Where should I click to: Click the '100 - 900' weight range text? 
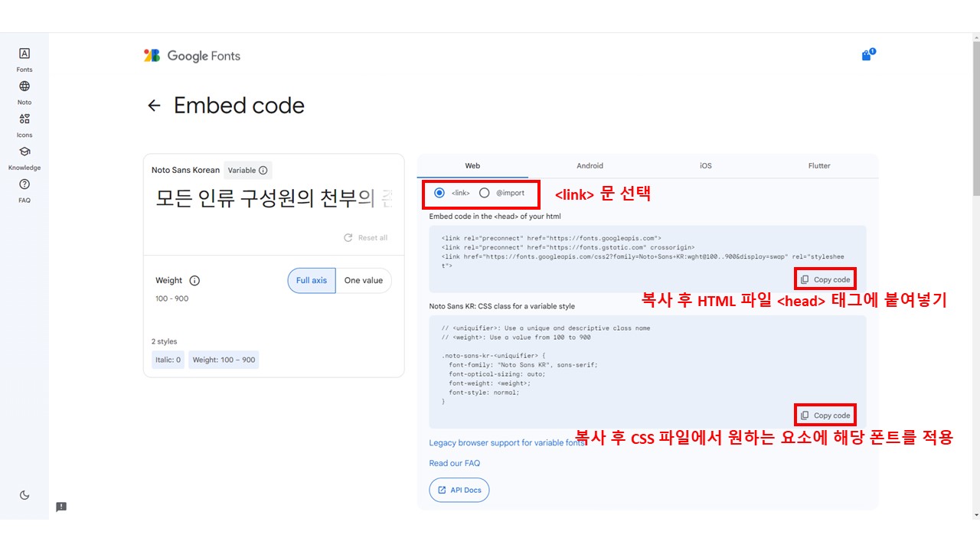click(x=171, y=298)
